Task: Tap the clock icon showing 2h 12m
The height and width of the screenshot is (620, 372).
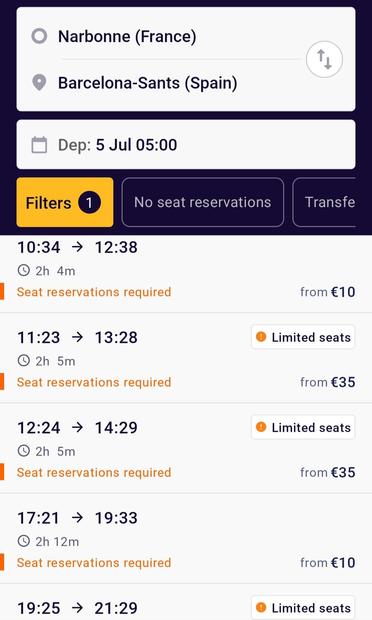Action: click(24, 541)
